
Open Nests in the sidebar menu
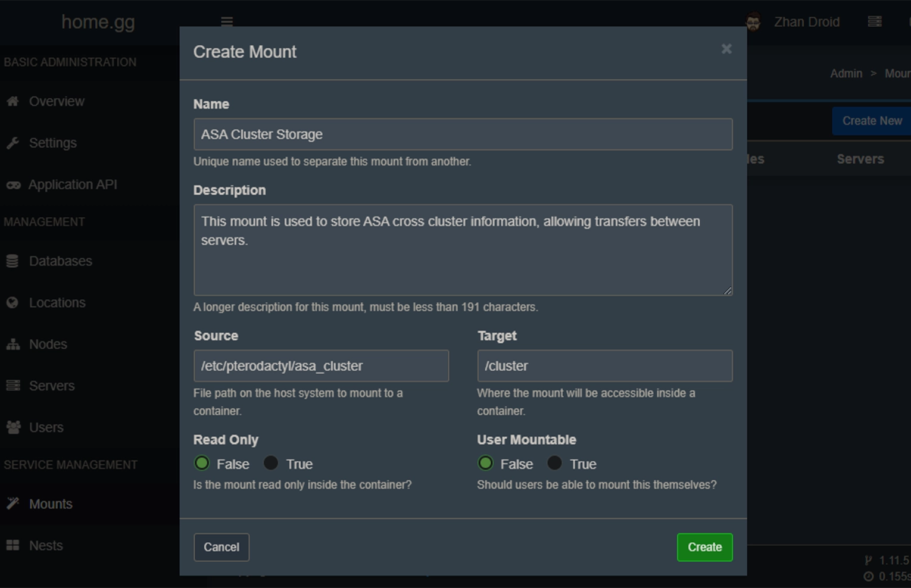pyautogui.click(x=46, y=545)
